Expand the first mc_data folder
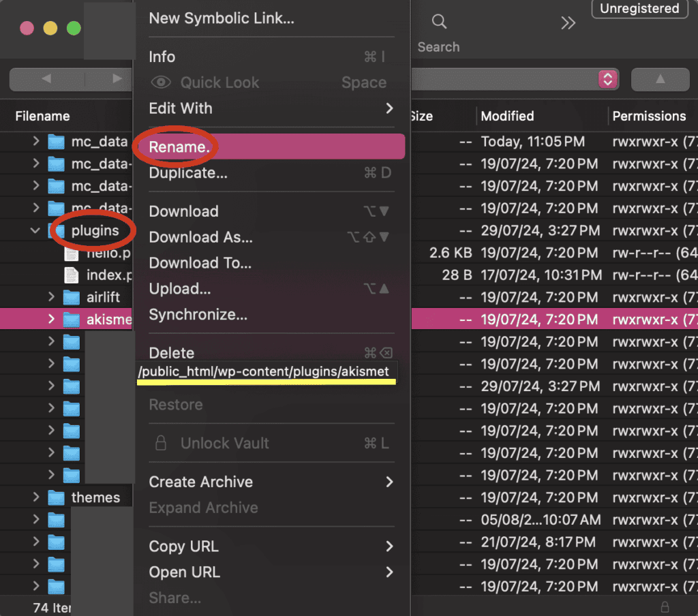698x616 pixels. coord(36,141)
